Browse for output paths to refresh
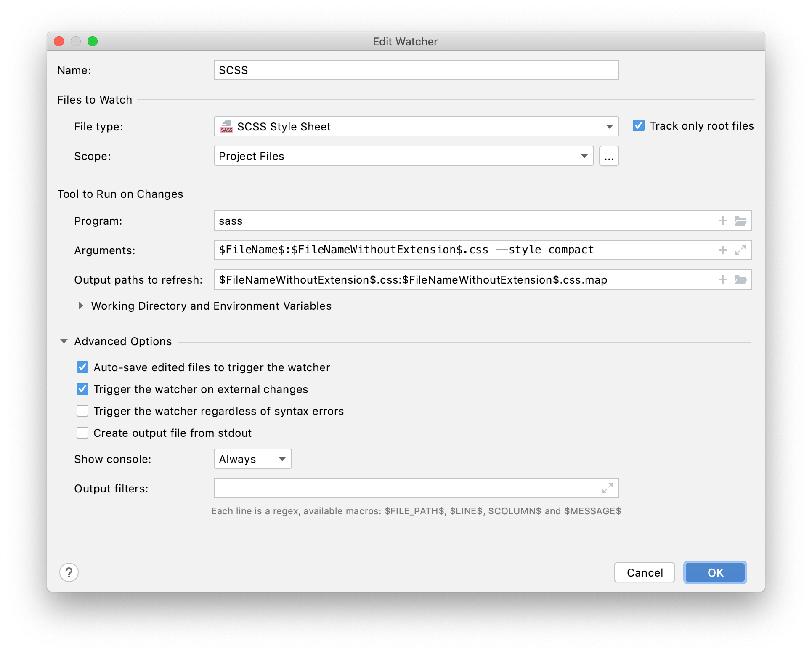The height and width of the screenshot is (654, 812). 741,279
